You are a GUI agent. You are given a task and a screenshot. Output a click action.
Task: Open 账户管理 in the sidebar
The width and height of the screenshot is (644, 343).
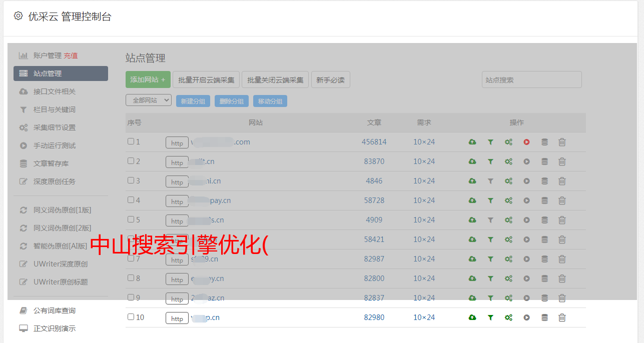click(x=47, y=55)
